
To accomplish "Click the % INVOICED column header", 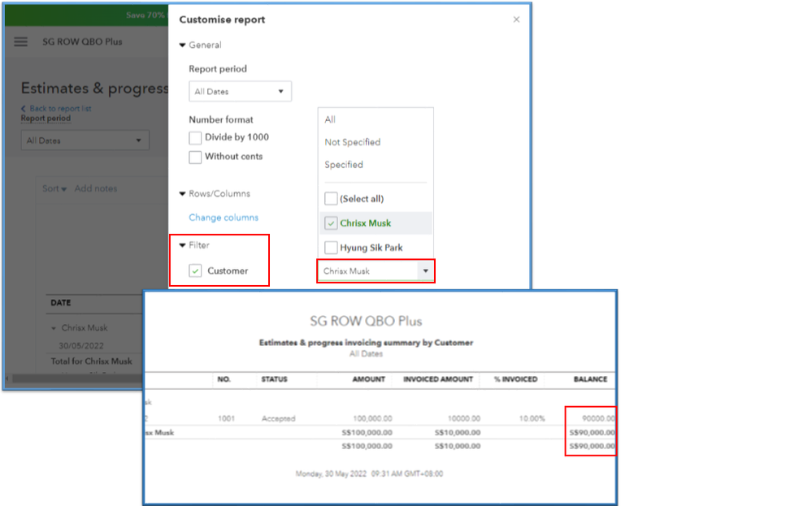I will (x=515, y=379).
